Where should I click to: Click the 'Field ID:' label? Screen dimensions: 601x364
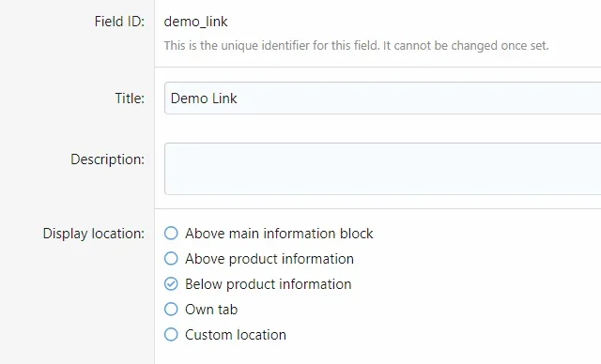pos(119,22)
